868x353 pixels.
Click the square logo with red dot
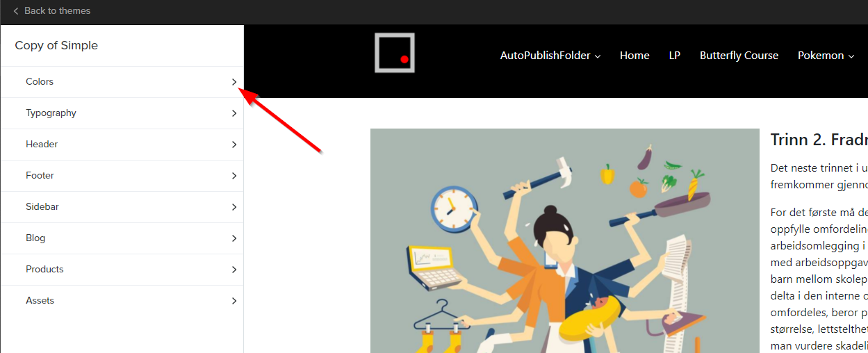(395, 53)
